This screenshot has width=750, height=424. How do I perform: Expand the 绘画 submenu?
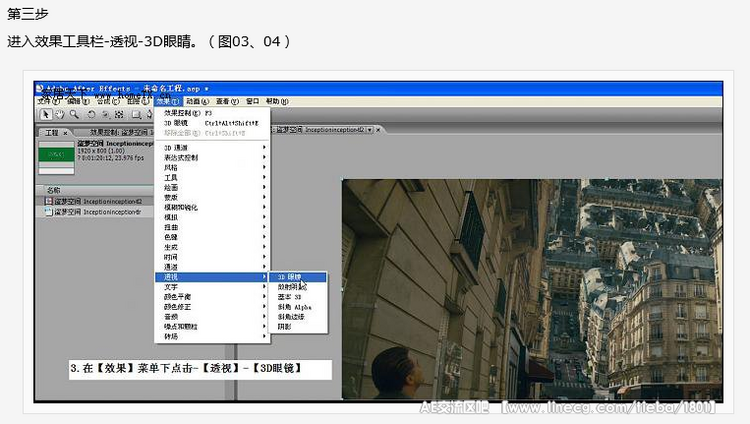(212, 188)
